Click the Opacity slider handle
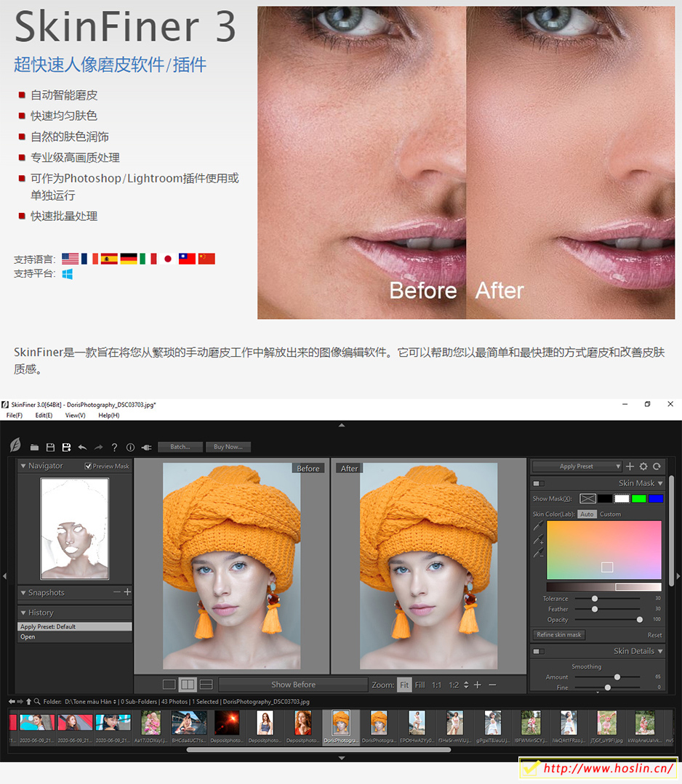This screenshot has width=682, height=784. coord(640,620)
